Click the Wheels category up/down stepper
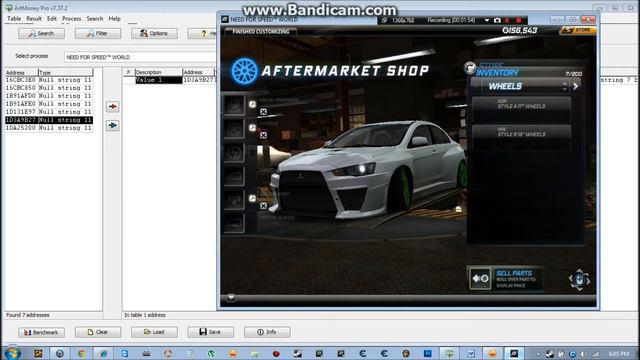This screenshot has height=360, width=640. coord(564,86)
